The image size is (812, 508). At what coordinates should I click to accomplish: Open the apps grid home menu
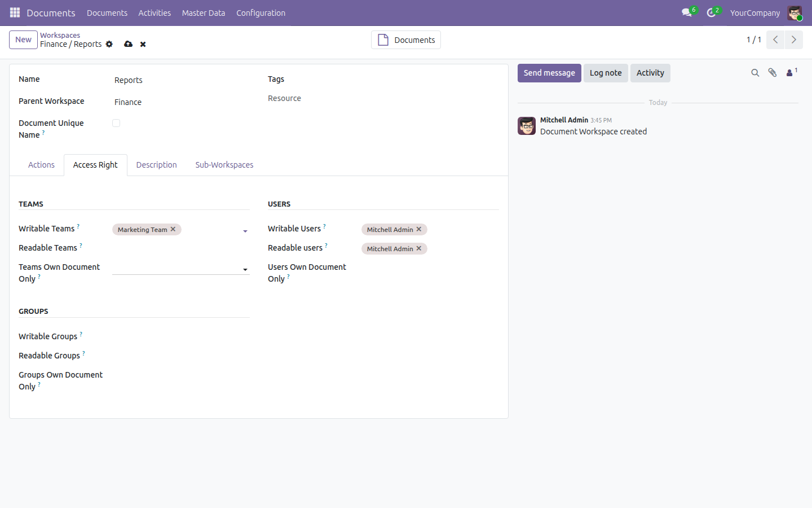point(15,12)
